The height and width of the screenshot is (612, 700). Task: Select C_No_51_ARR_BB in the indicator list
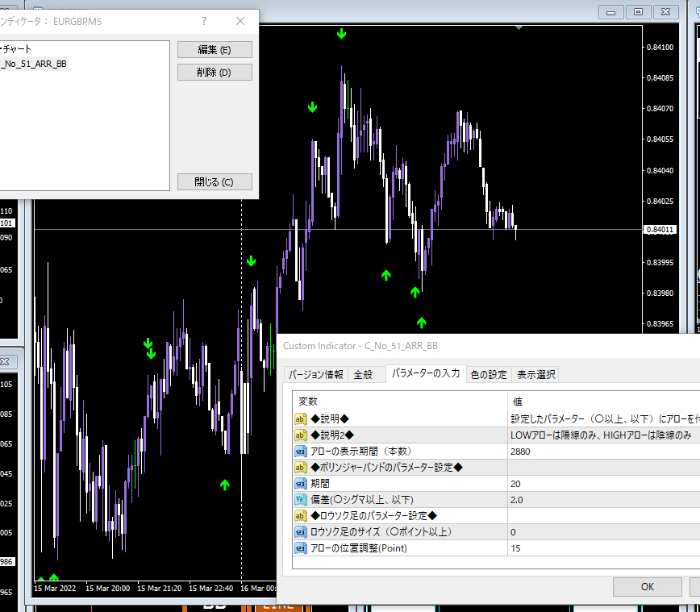(x=34, y=64)
